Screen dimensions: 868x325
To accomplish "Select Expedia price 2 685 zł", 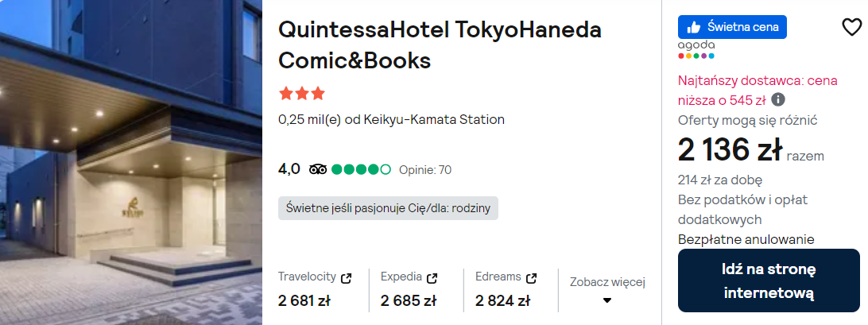I will point(409,300).
